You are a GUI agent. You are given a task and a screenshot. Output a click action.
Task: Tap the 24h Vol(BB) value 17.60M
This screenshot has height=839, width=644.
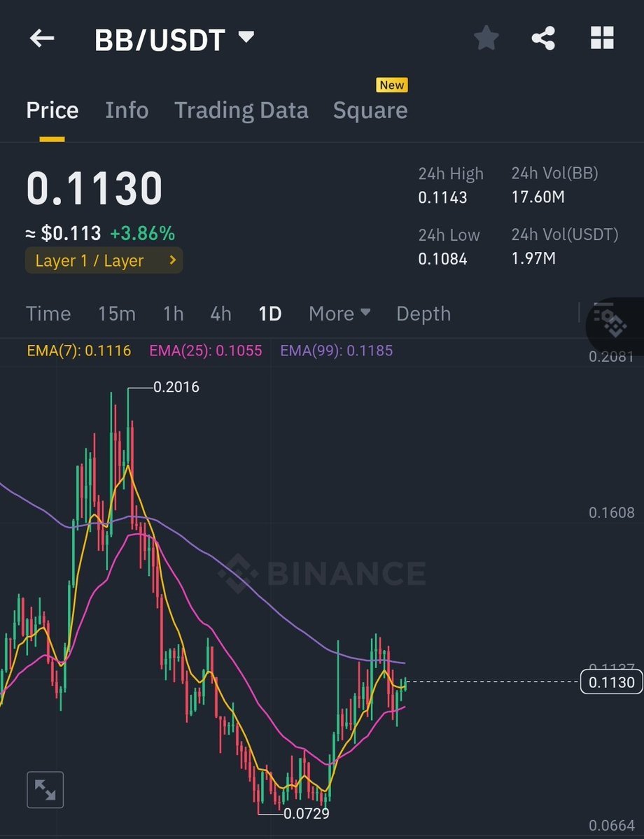tap(538, 197)
